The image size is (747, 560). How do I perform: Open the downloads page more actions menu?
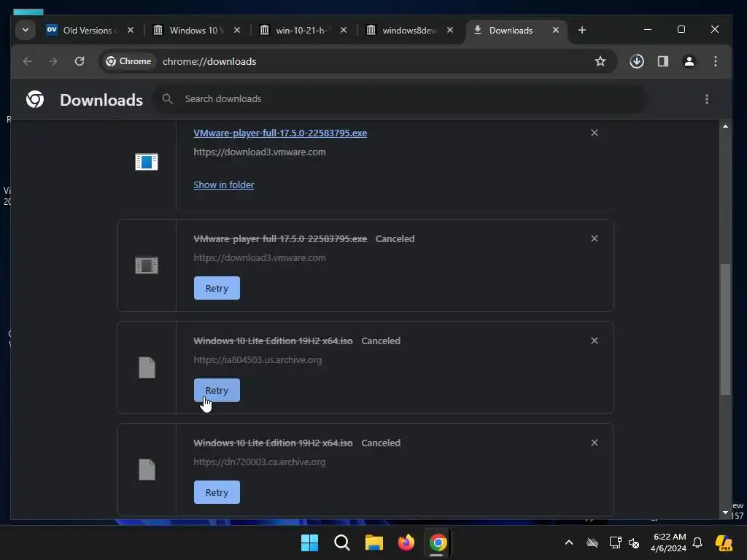coord(706,99)
